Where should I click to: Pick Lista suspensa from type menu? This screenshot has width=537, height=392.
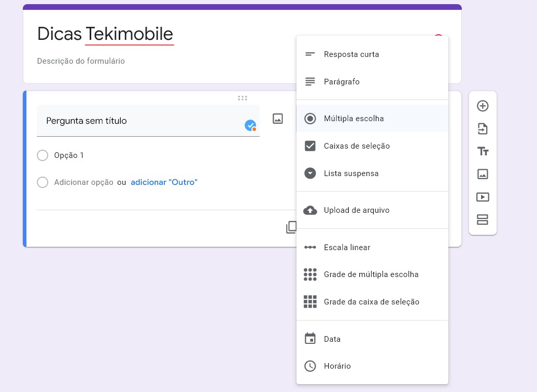coord(372,173)
